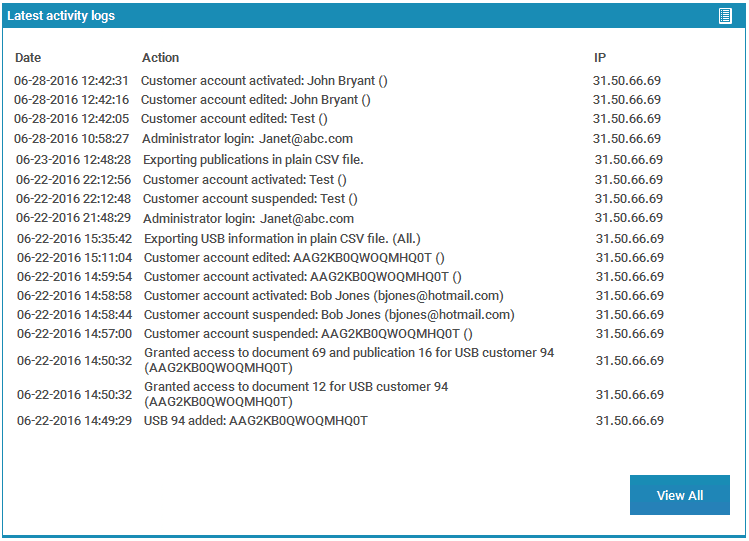Click the 'Latest activity logs' panel title
This screenshot has width=749, height=541.
(61, 16)
